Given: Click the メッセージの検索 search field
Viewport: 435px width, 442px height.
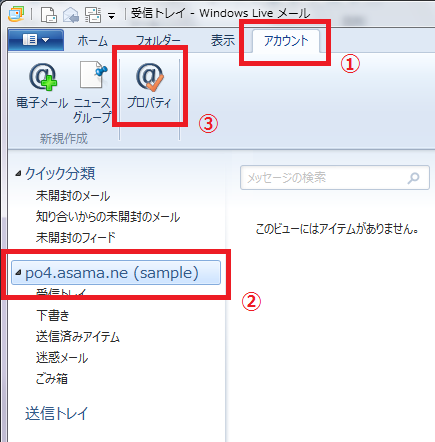Looking at the screenshot, I should pos(335,178).
